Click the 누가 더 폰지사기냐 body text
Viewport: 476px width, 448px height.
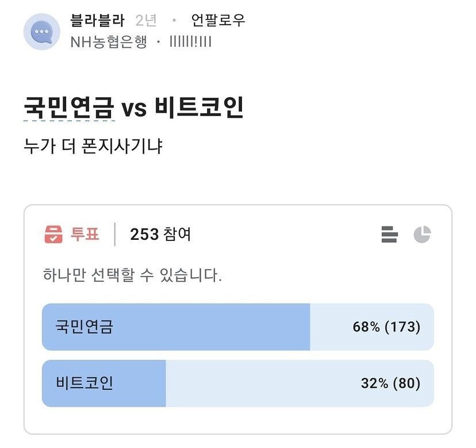[93, 147]
